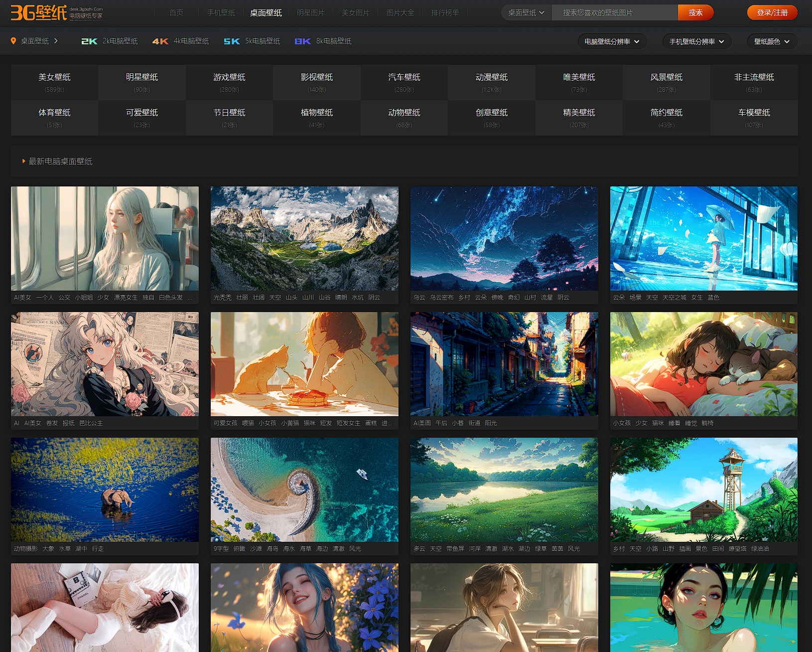Open the 4K电脑壁纸 resolution icon
812x652 pixels.
(160, 41)
